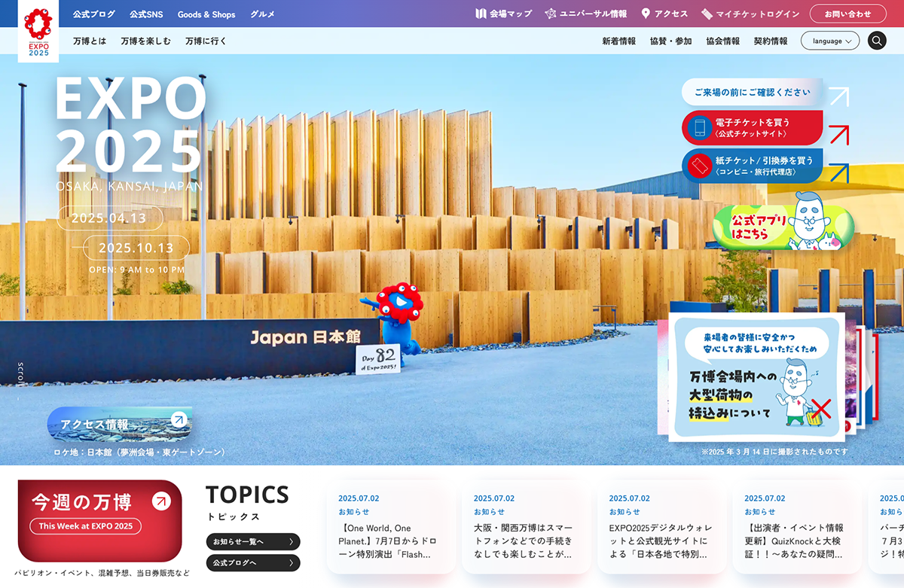Viewport: 904px width, 588px height.
Task: Open the 大型荷物の持込み banner card
Action: tap(757, 376)
